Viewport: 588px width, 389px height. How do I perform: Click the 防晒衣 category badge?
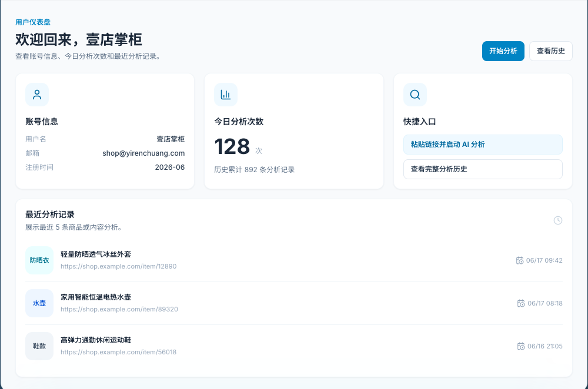(39, 260)
